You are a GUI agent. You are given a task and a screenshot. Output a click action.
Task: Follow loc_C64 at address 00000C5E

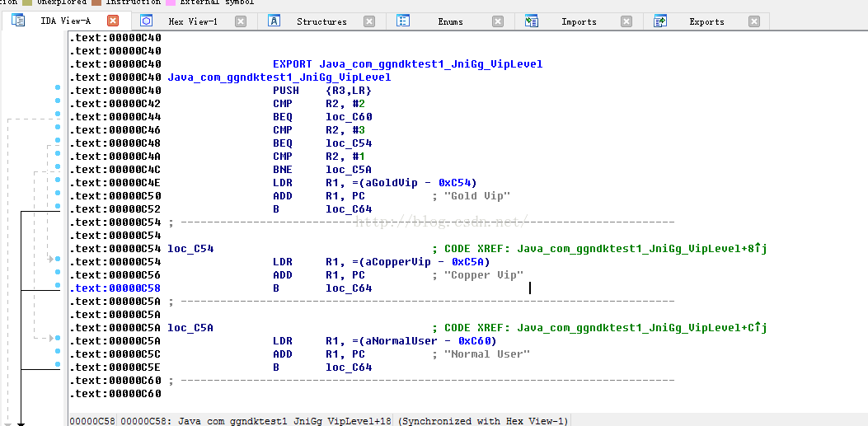(349, 367)
